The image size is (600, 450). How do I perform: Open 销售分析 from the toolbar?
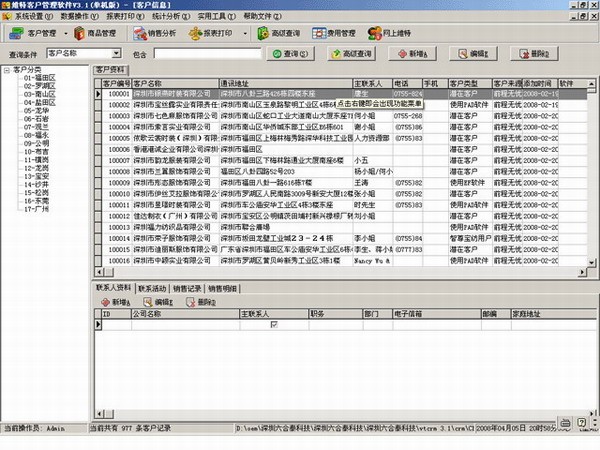click(163, 33)
